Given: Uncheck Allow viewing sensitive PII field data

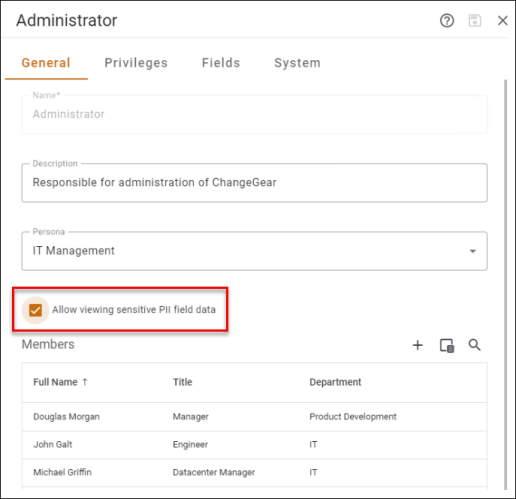Looking at the screenshot, I should (x=35, y=310).
